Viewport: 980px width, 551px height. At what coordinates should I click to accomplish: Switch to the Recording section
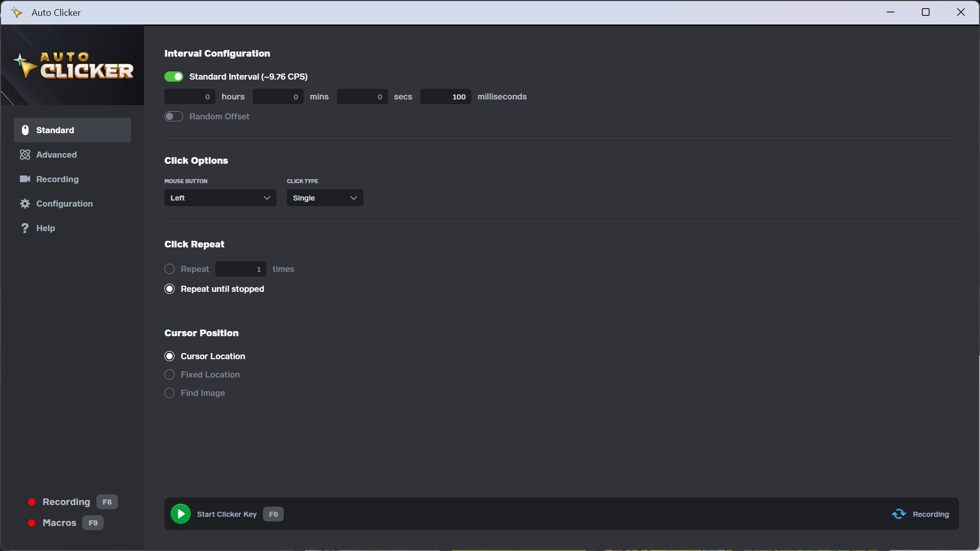[x=58, y=179]
